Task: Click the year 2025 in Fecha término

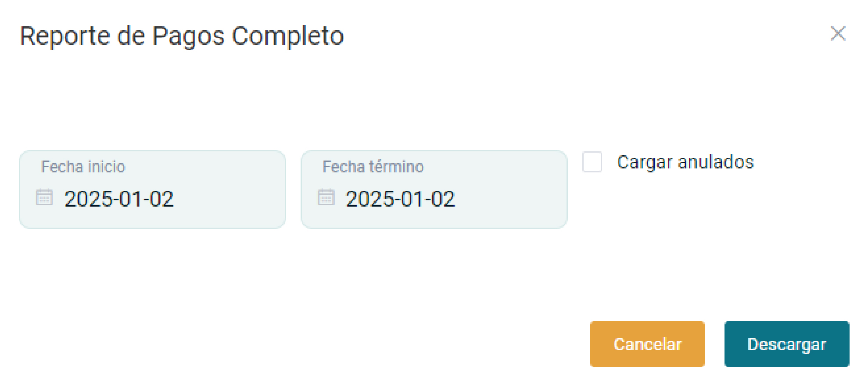Action: pos(370,199)
